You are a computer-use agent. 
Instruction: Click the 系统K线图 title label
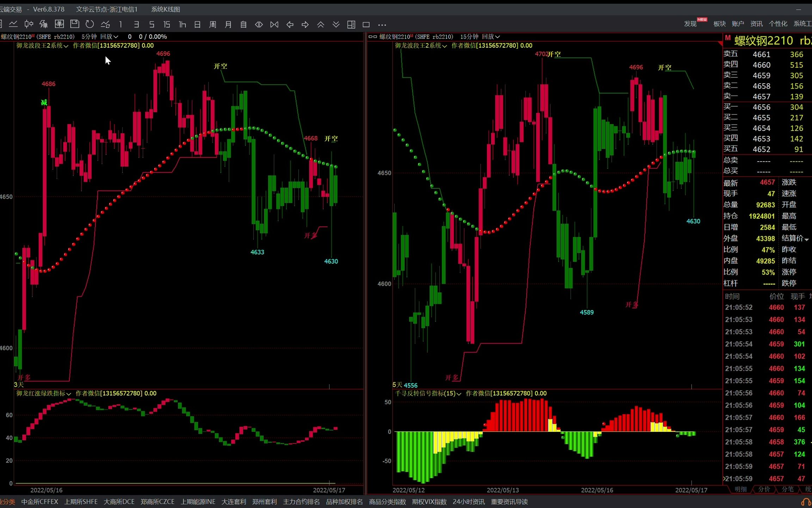165,10
